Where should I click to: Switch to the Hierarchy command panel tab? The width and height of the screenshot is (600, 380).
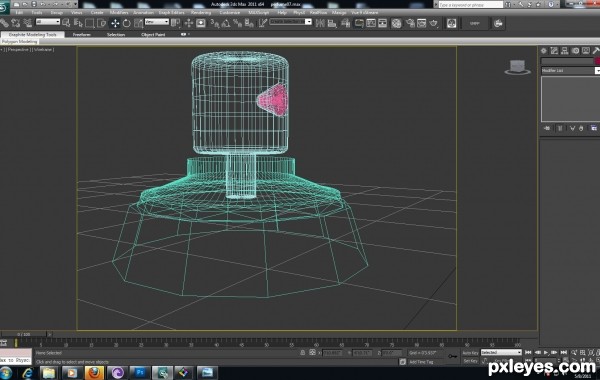(x=564, y=51)
